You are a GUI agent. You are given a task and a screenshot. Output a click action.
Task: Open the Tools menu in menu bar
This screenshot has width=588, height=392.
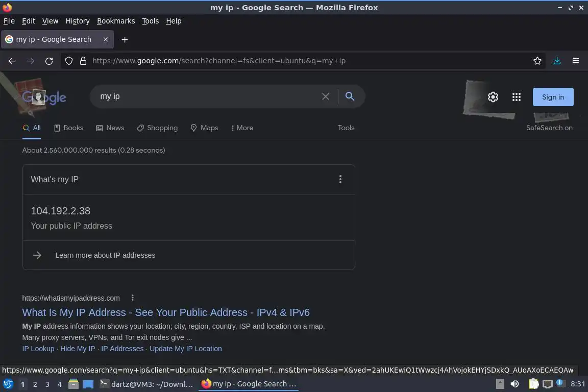(151, 21)
